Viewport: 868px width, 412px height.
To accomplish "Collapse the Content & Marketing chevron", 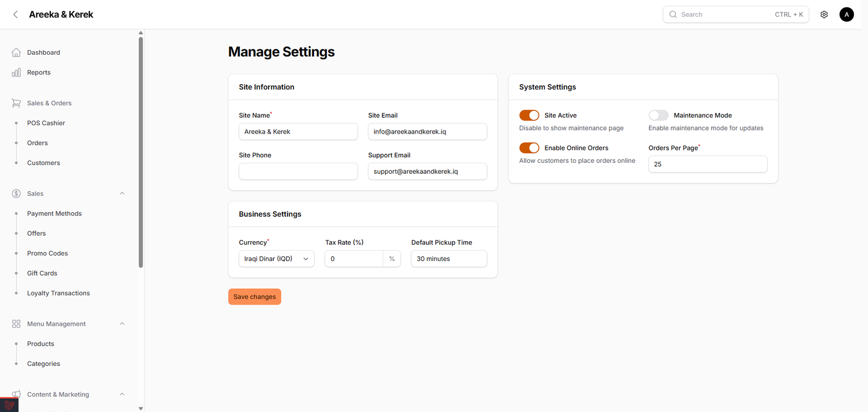I will pos(122,394).
